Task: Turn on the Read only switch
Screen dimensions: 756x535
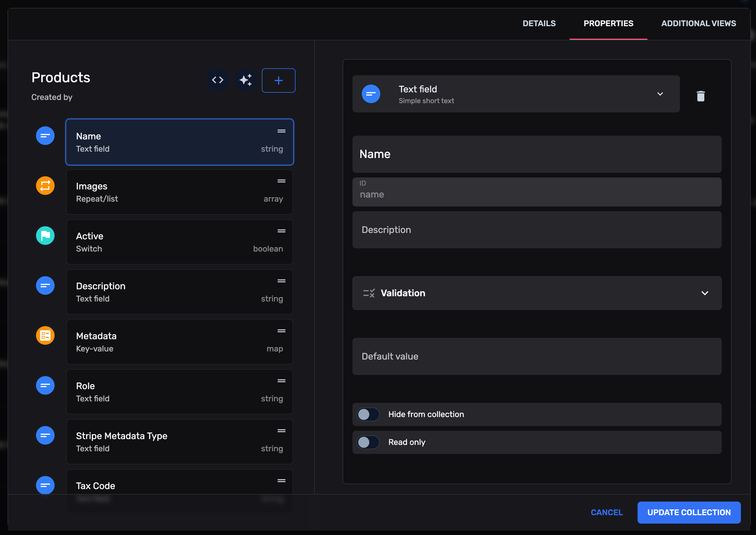Action: (368, 442)
